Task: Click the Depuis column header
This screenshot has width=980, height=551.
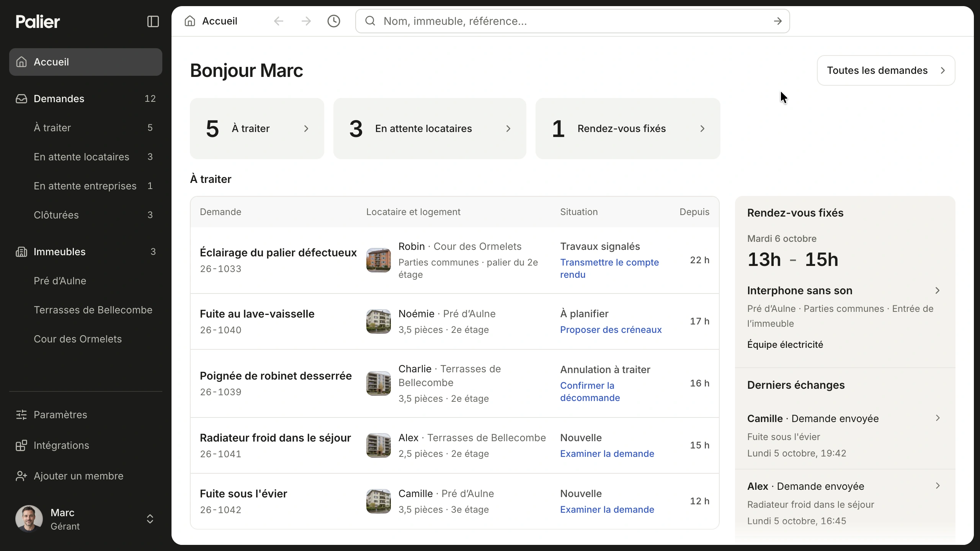Action: point(694,212)
